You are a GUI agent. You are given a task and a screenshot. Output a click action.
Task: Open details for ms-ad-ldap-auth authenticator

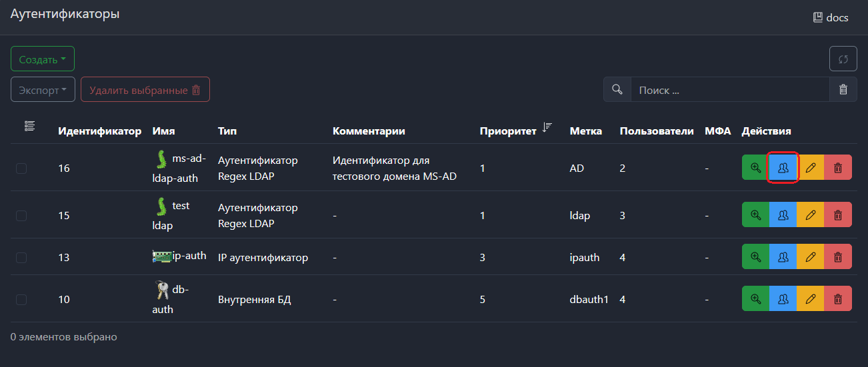(x=755, y=168)
